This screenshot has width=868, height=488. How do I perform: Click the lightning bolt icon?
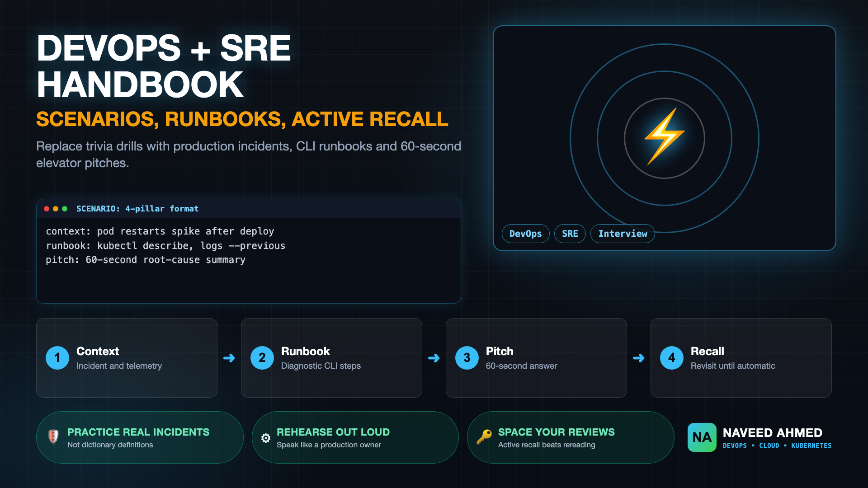(x=664, y=136)
